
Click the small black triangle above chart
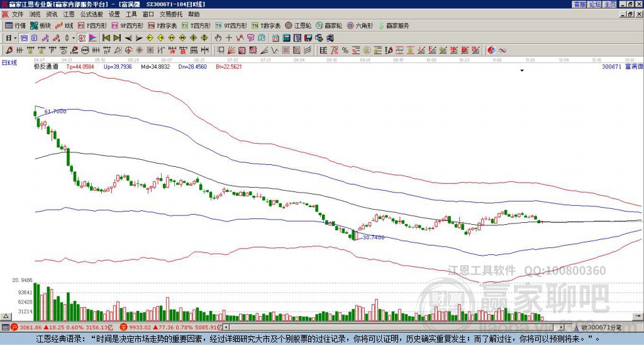click(x=522, y=71)
